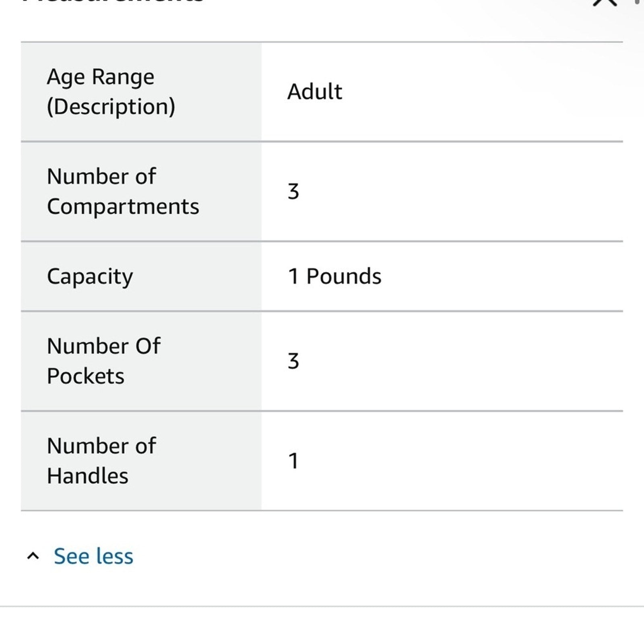
Task: Click the word "Pounds" in Capacity row
Action: point(344,277)
